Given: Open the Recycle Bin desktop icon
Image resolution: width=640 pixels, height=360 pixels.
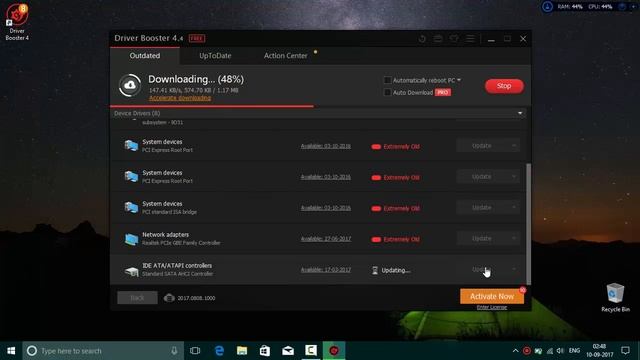Looking at the screenshot, I should coord(615,298).
